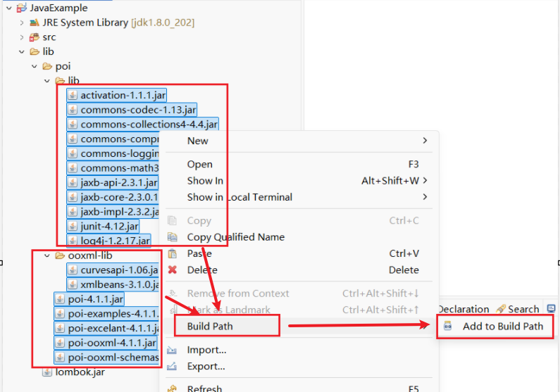
Task: Select the poi-excelant-4.1.1 jar entry
Action: tap(106, 328)
